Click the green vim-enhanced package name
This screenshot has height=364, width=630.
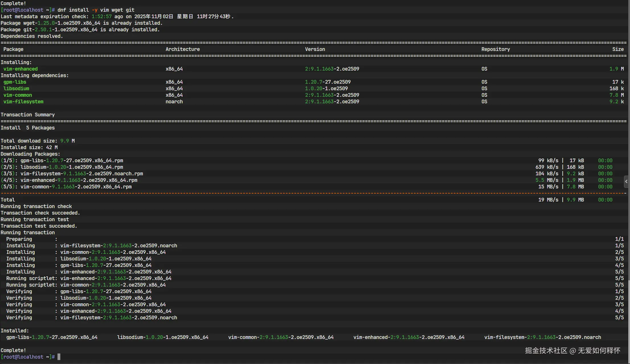coord(20,69)
